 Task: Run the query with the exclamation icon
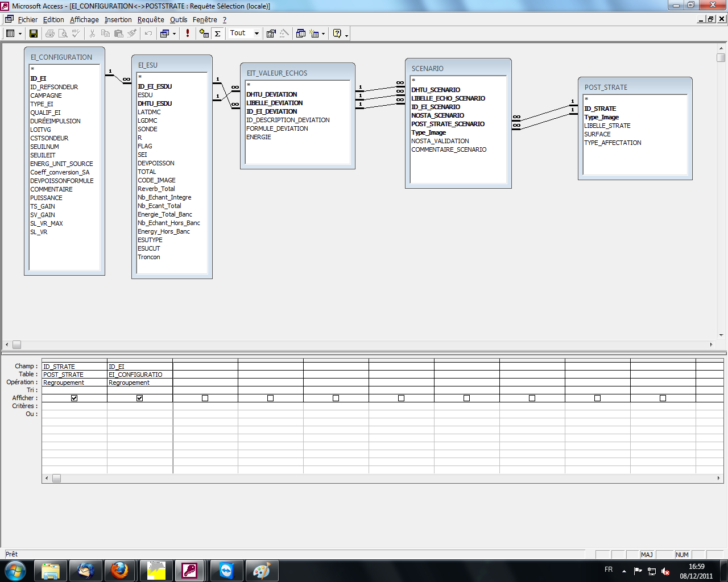[188, 34]
